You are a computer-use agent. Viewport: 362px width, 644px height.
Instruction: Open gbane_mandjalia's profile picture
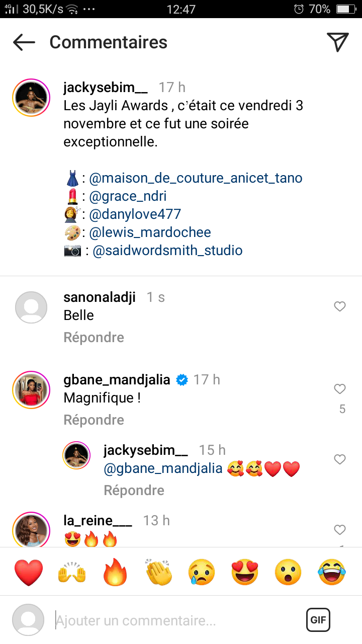click(x=31, y=390)
